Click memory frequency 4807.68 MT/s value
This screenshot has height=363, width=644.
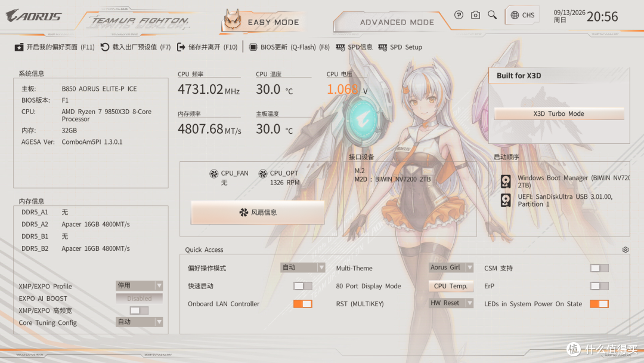(x=209, y=129)
